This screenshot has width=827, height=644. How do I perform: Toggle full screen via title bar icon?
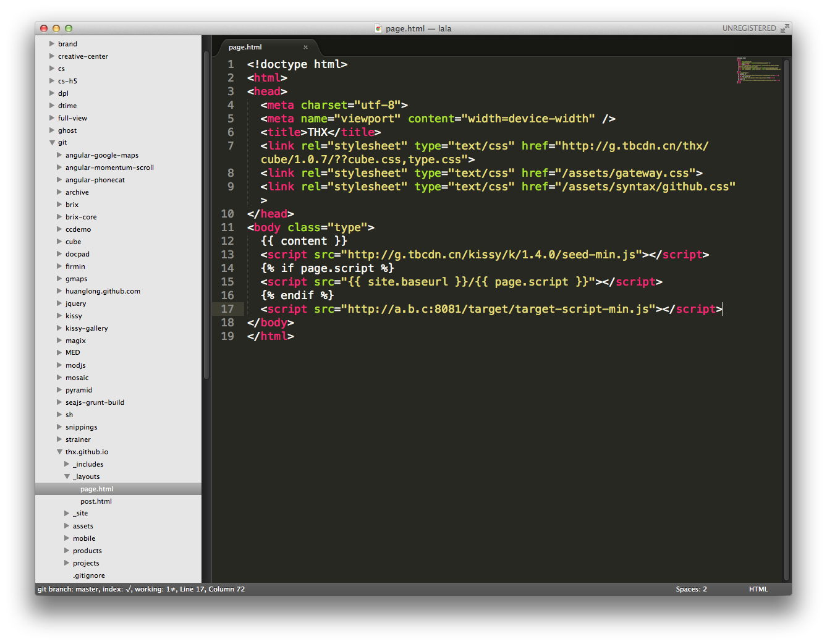(x=784, y=28)
